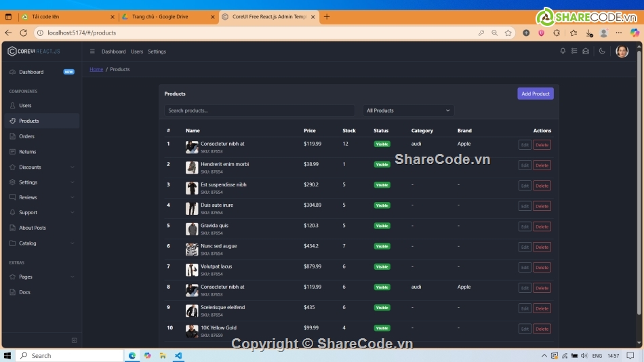Open the user avatar in header

[622, 52]
